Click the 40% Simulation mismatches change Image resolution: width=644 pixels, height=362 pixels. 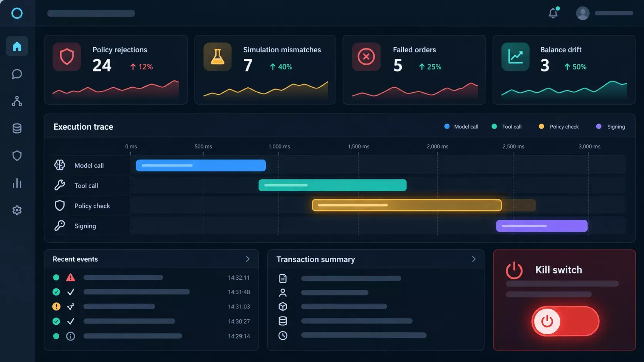click(281, 67)
